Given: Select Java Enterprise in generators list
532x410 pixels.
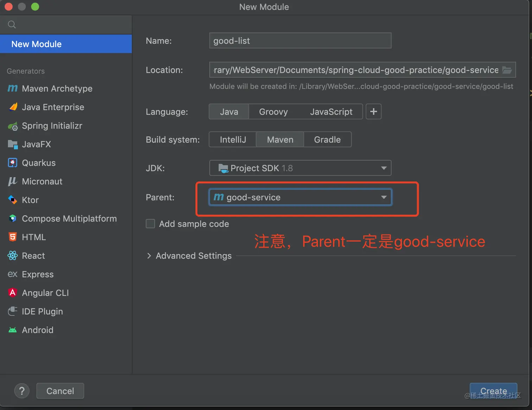Looking at the screenshot, I should click(53, 107).
